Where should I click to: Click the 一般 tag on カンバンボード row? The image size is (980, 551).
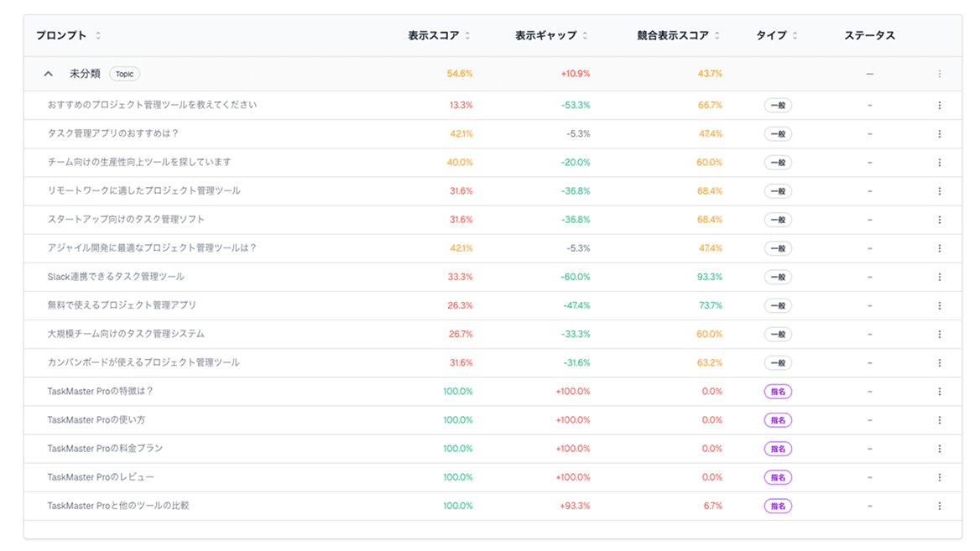[x=778, y=363]
